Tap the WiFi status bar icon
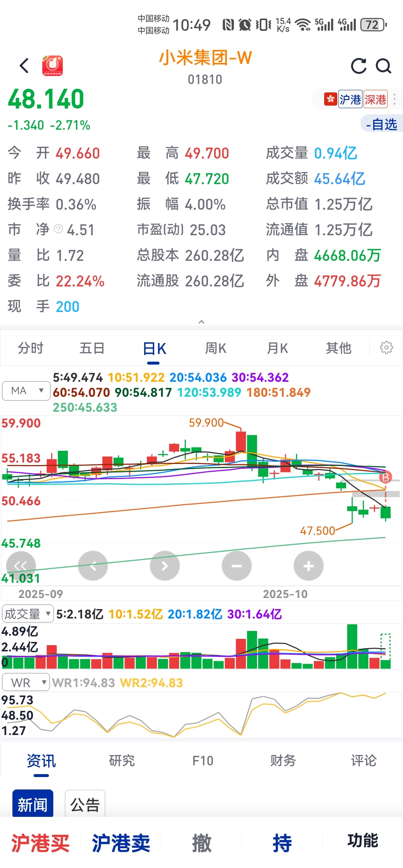The width and height of the screenshot is (403, 868). (303, 25)
